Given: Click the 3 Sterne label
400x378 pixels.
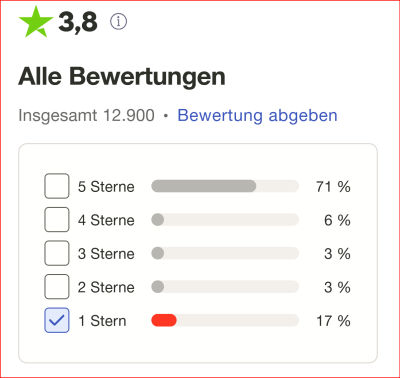Looking at the screenshot, I should pos(106,254).
